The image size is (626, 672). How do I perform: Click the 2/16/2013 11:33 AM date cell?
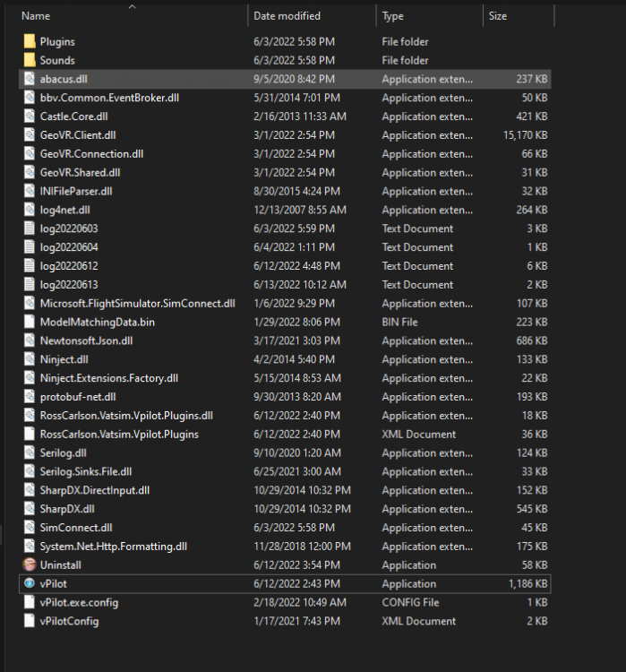click(300, 116)
